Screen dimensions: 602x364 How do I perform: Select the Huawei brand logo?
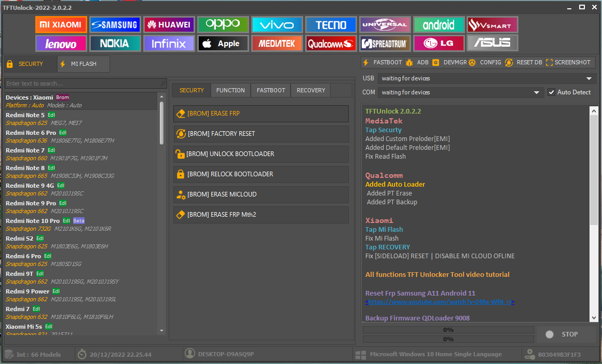169,25
